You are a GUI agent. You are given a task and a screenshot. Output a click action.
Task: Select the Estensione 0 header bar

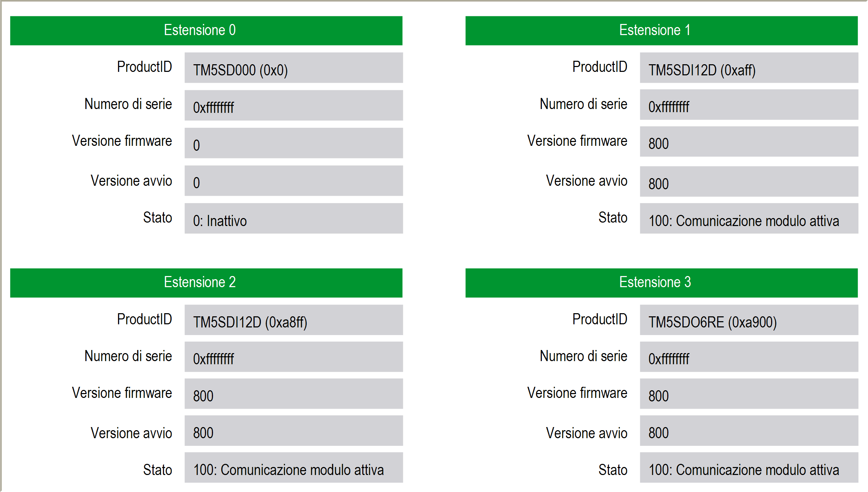(x=206, y=31)
